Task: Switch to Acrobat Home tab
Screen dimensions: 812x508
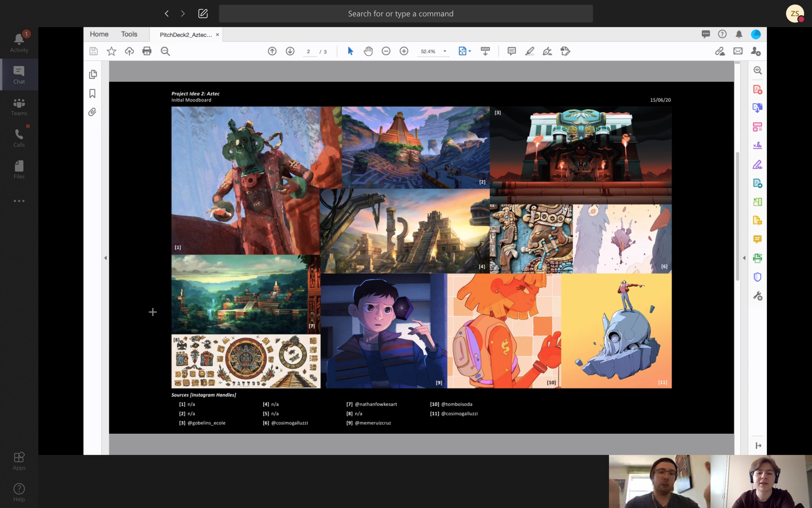Action: point(99,34)
